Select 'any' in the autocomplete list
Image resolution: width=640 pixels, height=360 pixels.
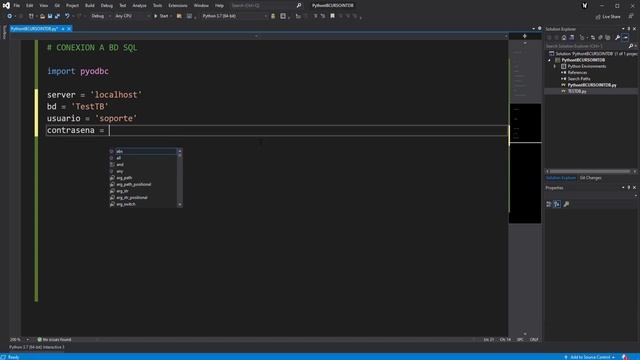143,171
